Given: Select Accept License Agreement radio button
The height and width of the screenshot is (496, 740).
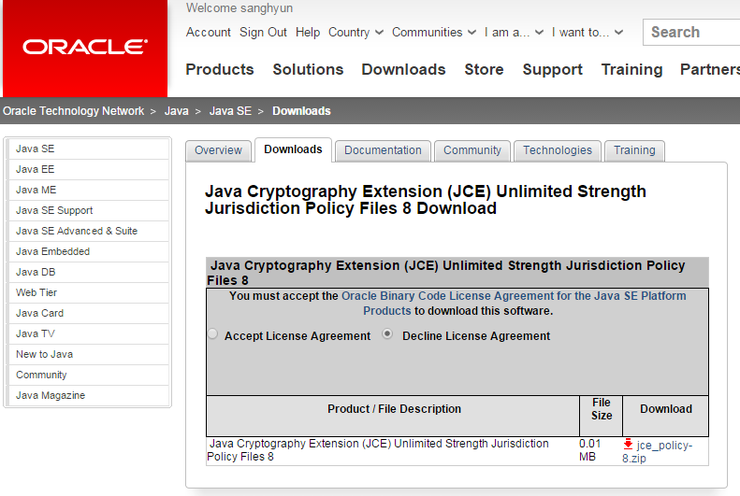Looking at the screenshot, I should tap(212, 335).
